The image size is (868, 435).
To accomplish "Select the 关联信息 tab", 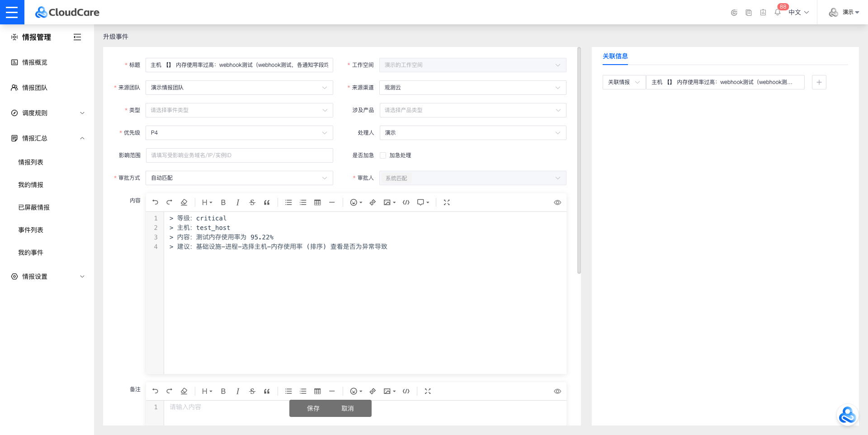I will tap(615, 56).
